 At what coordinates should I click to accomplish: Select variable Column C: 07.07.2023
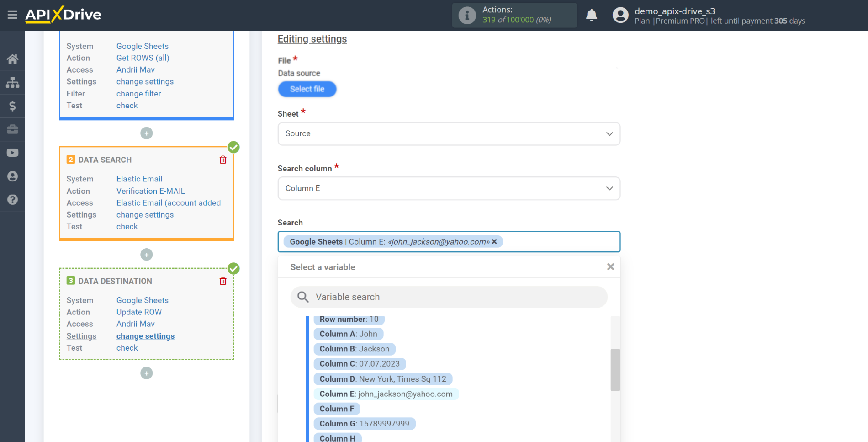pyautogui.click(x=360, y=364)
